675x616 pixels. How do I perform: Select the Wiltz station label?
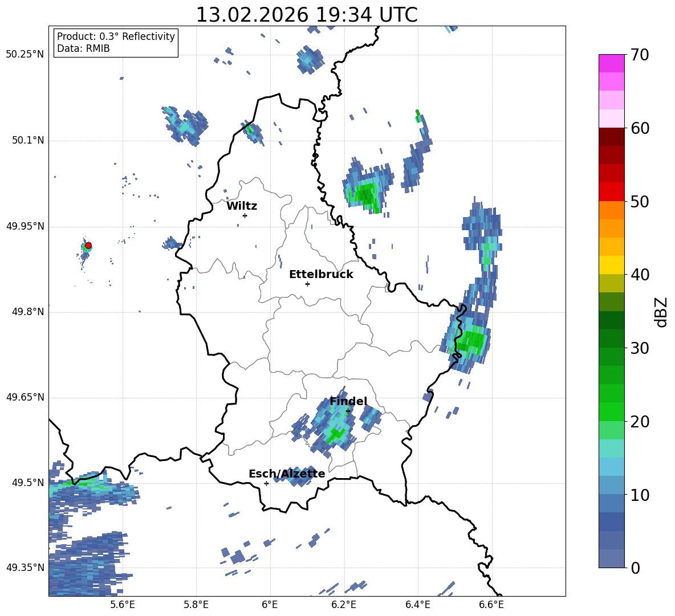[x=242, y=206]
